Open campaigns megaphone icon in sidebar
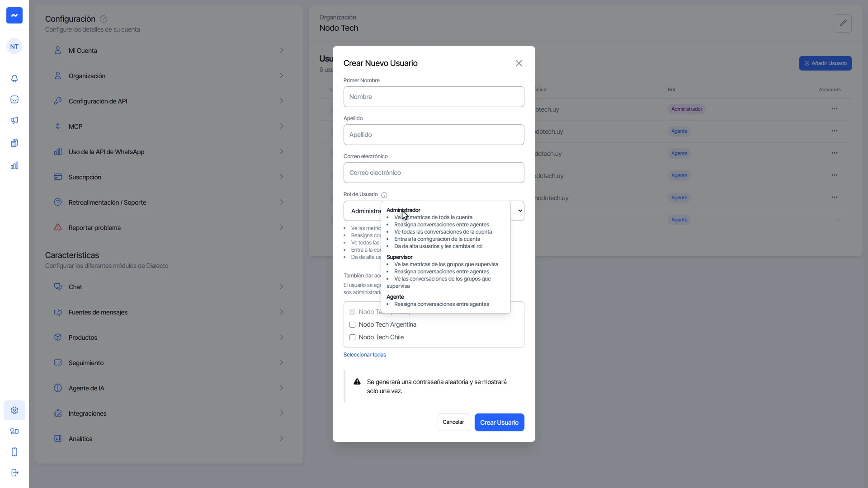868x488 pixels. 14,120
